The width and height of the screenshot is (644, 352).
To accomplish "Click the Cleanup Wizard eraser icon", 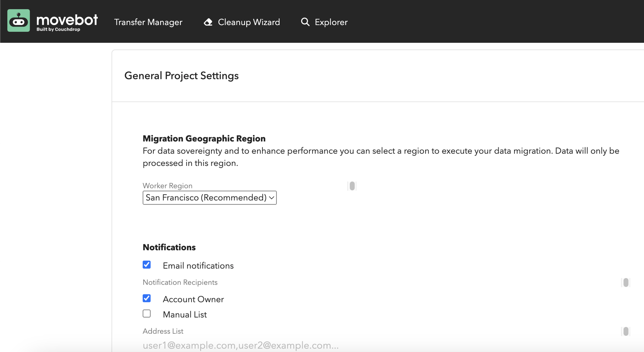I will [x=208, y=22].
